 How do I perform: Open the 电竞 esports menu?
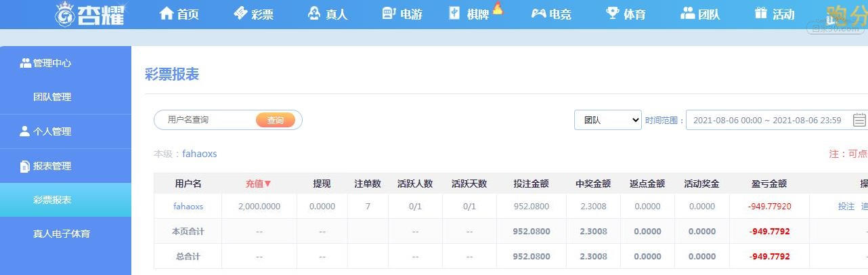pyautogui.click(x=560, y=14)
